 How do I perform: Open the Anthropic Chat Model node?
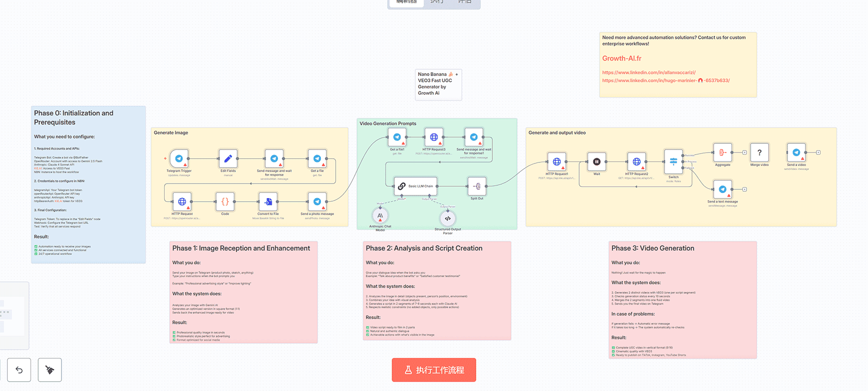[x=380, y=216]
